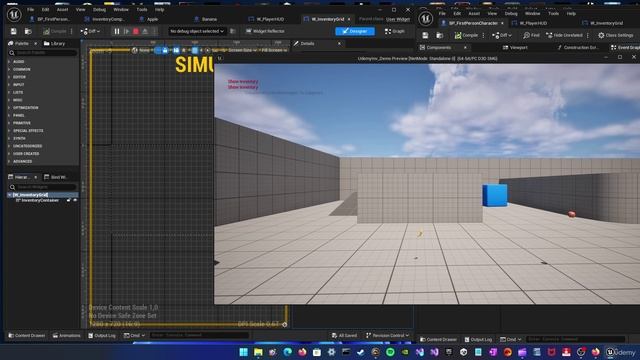Open the InventoryComp tab
640x360 pixels.
[x=104, y=19]
